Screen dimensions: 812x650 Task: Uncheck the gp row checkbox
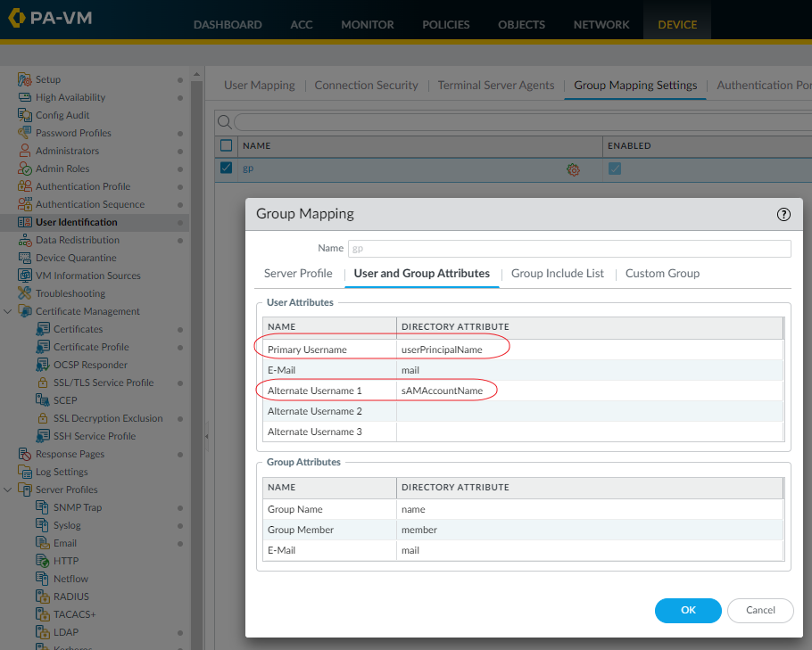(x=226, y=168)
